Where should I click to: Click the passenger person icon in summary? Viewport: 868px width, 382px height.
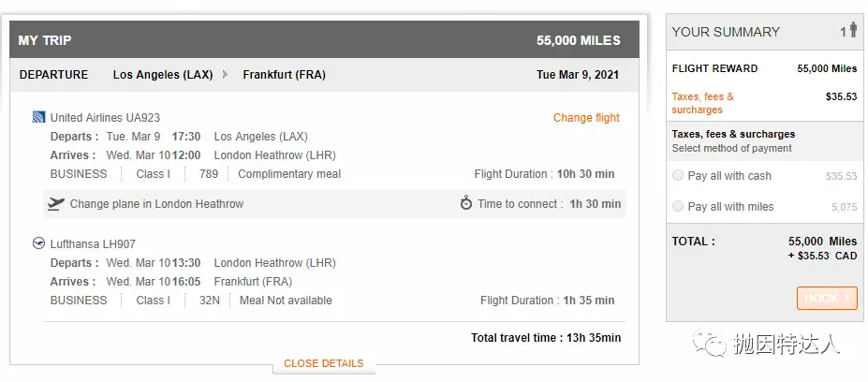(853, 30)
